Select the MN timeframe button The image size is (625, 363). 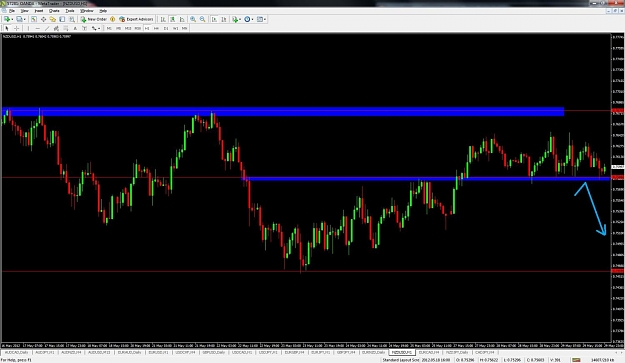tap(185, 28)
